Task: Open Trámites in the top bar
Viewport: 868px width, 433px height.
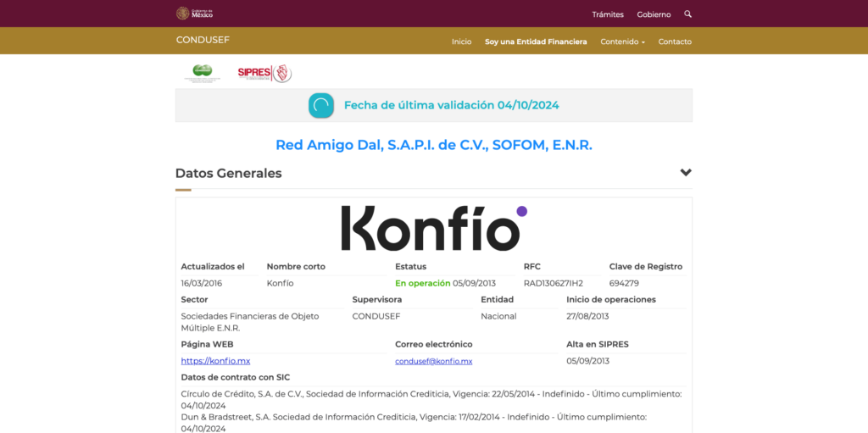Action: pyautogui.click(x=608, y=14)
